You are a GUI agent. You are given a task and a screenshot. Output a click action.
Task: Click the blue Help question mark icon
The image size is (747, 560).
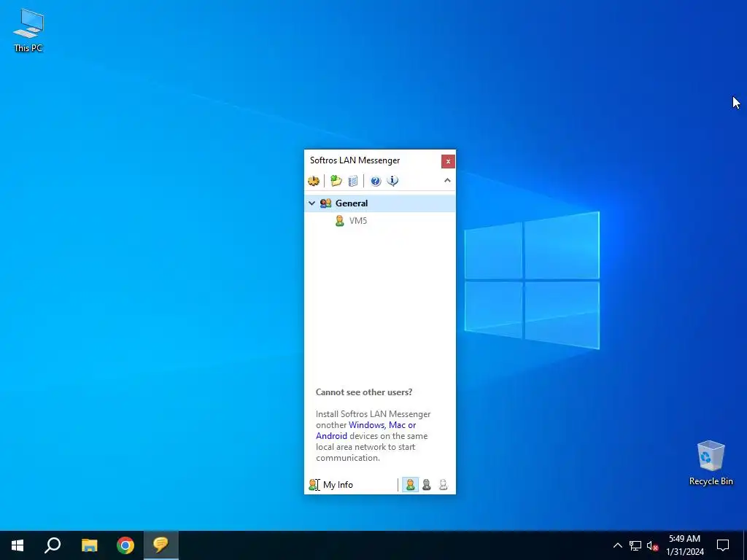pos(376,181)
